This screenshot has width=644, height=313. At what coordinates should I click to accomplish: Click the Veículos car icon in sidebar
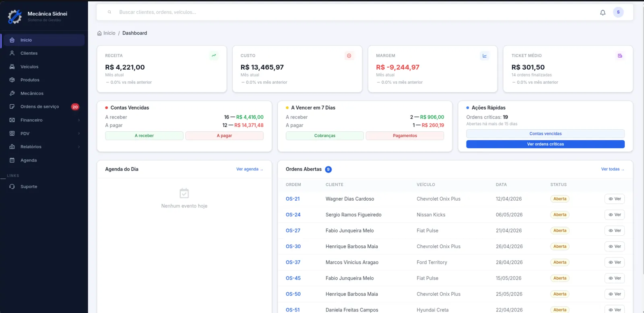coord(12,66)
